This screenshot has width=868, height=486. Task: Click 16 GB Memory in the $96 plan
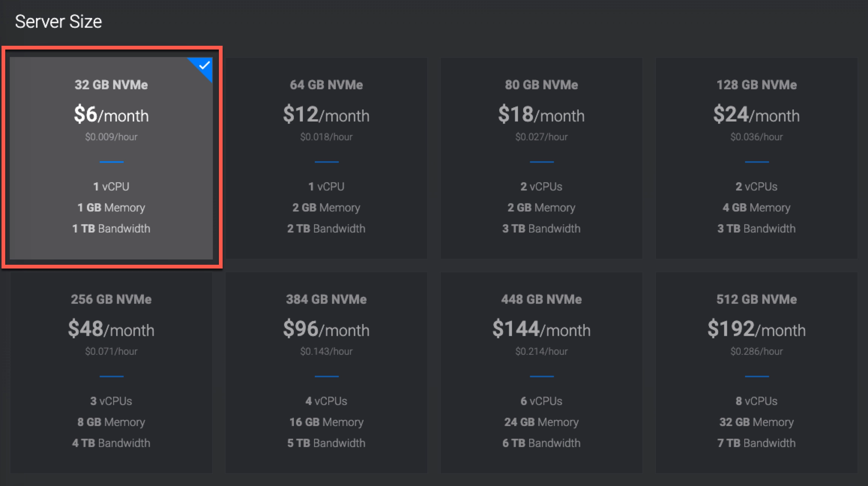[x=326, y=422]
